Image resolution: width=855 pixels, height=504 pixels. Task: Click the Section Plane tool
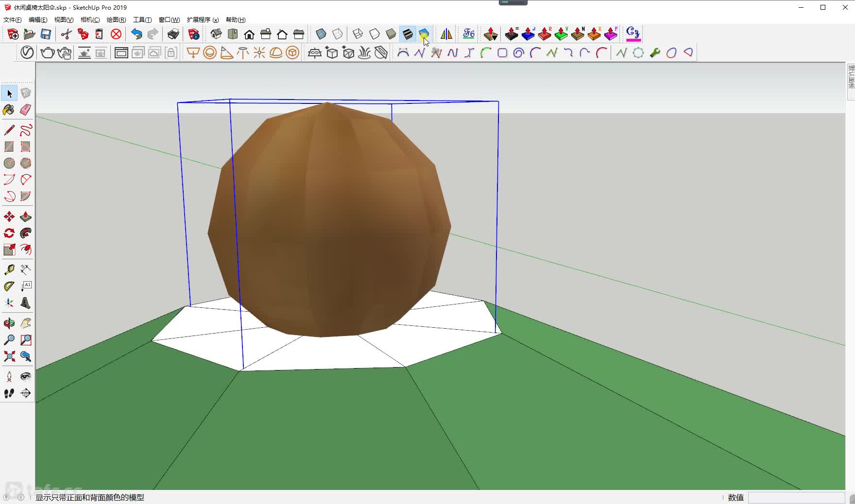pos(26,393)
